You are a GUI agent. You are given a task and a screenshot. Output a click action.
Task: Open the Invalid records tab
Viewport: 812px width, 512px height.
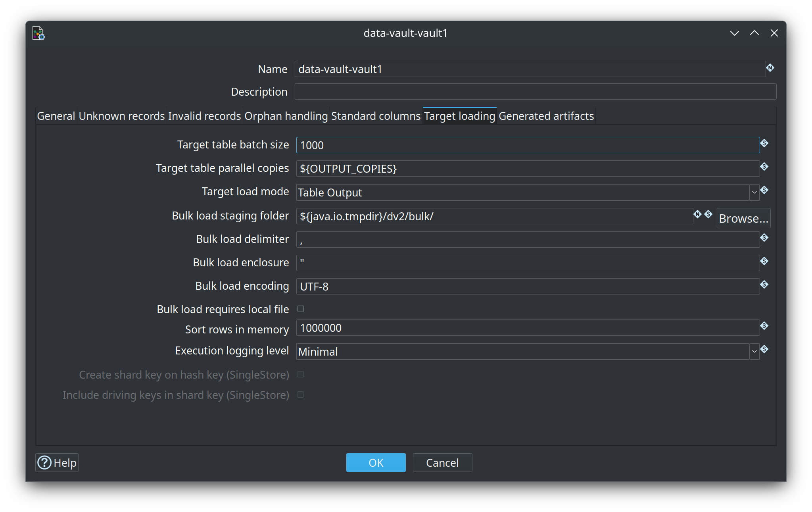coord(204,116)
